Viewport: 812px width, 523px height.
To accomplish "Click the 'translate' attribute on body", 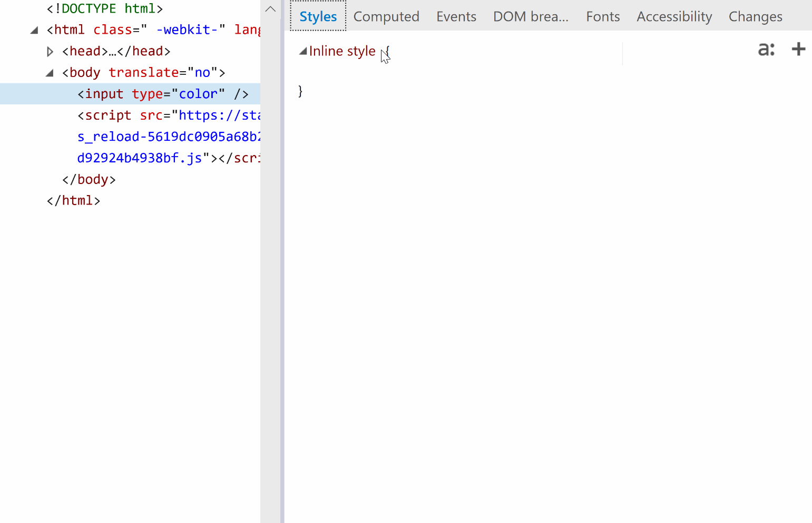I will [x=144, y=73].
